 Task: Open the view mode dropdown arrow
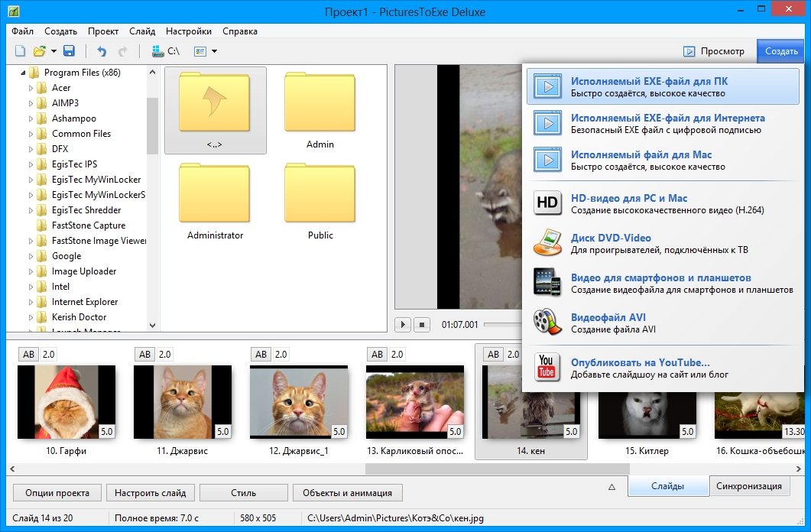(214, 51)
